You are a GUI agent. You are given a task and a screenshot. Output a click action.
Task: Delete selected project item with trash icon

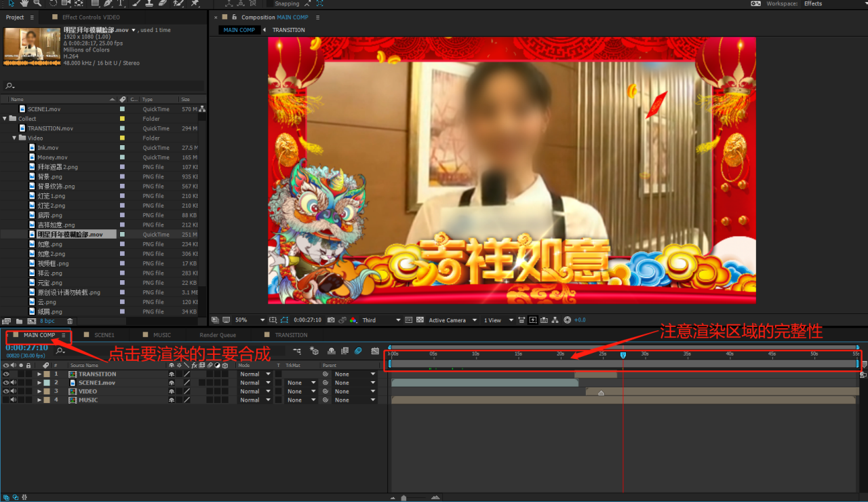tap(70, 321)
